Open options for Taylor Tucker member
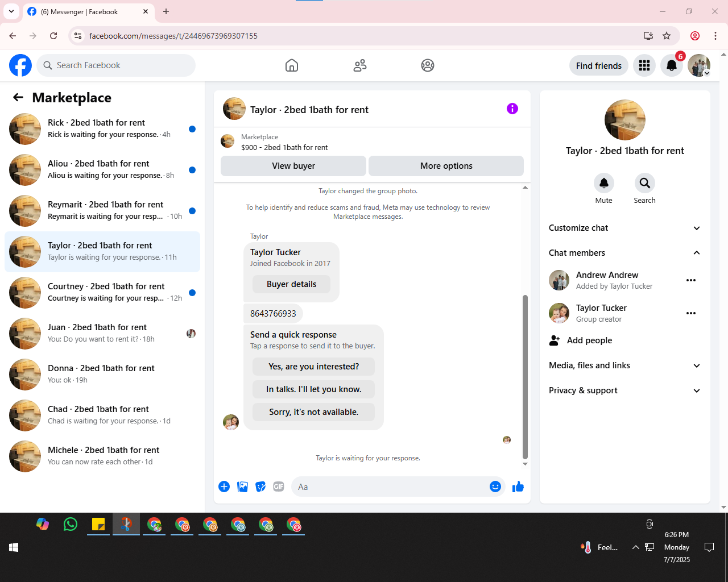728x582 pixels. pyautogui.click(x=691, y=313)
